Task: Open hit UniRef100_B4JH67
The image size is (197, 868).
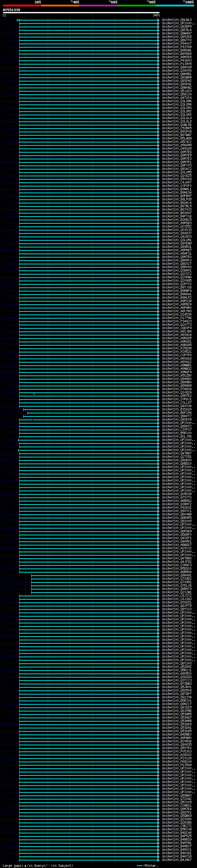Action: [x=176, y=860]
